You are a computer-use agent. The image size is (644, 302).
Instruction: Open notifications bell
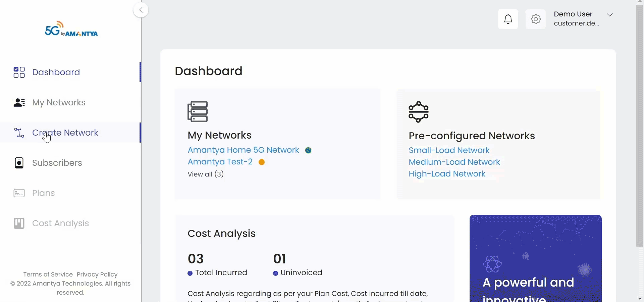508,19
